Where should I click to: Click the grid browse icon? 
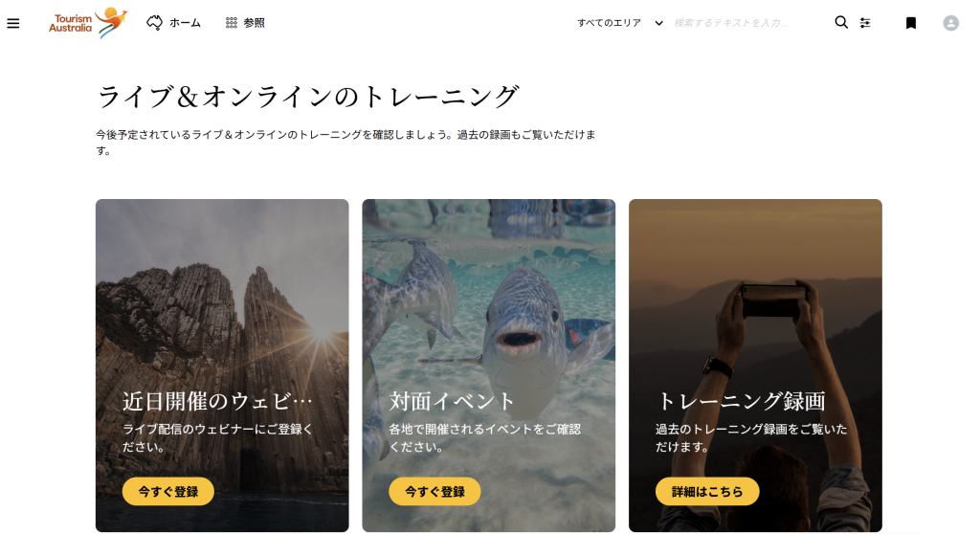(232, 23)
